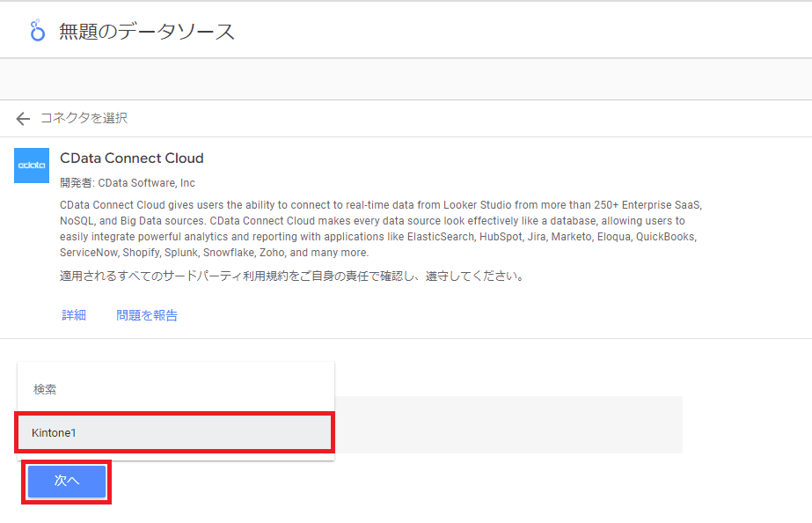Click the CData Connect Cloud heading
Viewport: 812px width, 523px height.
132,158
